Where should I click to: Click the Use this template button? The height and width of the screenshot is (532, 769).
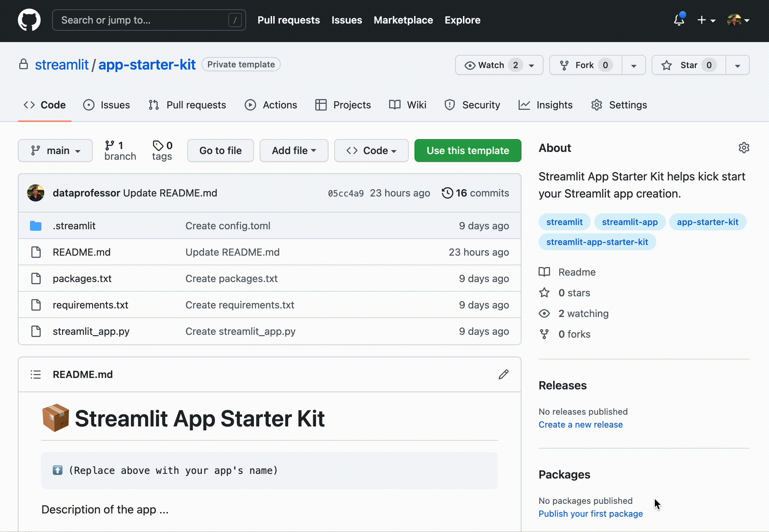pos(468,150)
